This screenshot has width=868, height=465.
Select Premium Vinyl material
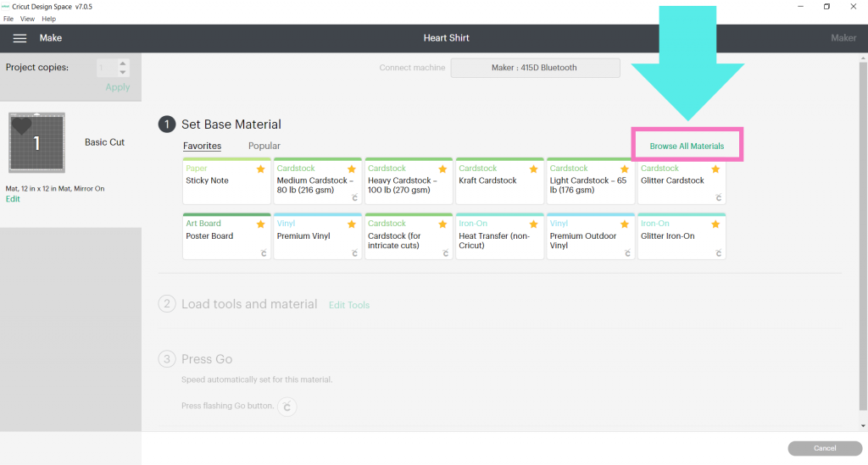tap(317, 236)
